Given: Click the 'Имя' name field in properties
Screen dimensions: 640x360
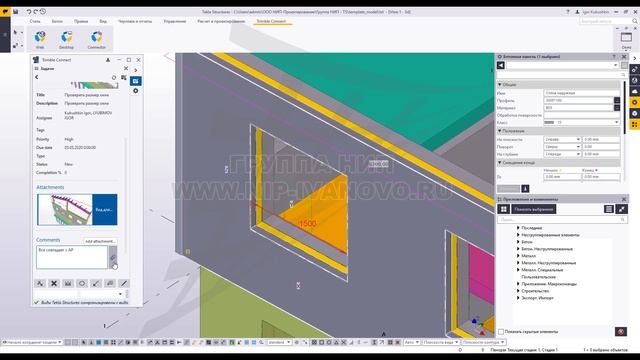Looking at the screenshot, I should click(582, 93).
